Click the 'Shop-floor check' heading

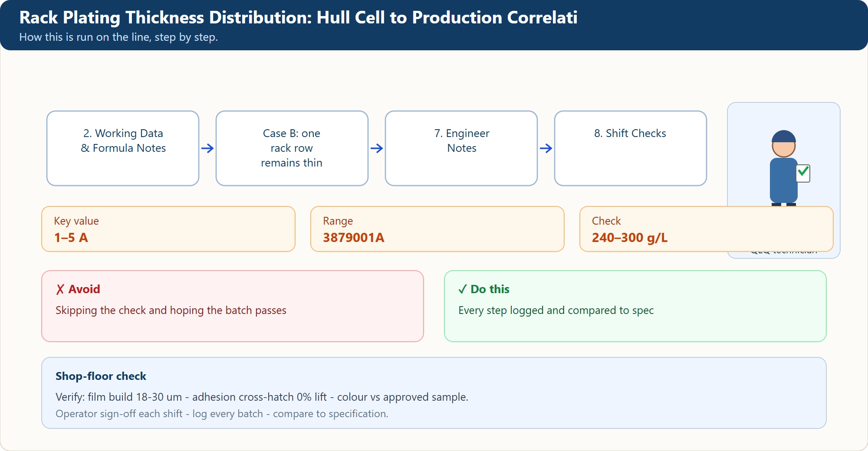[x=101, y=376]
